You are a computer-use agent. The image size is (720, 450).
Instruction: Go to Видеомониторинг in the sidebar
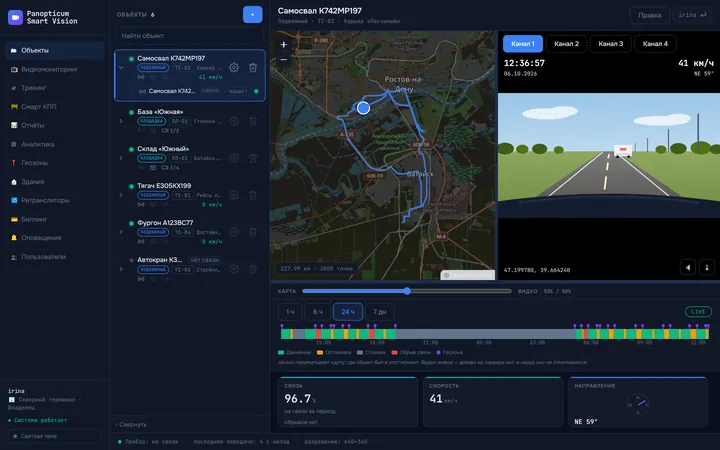55,69
